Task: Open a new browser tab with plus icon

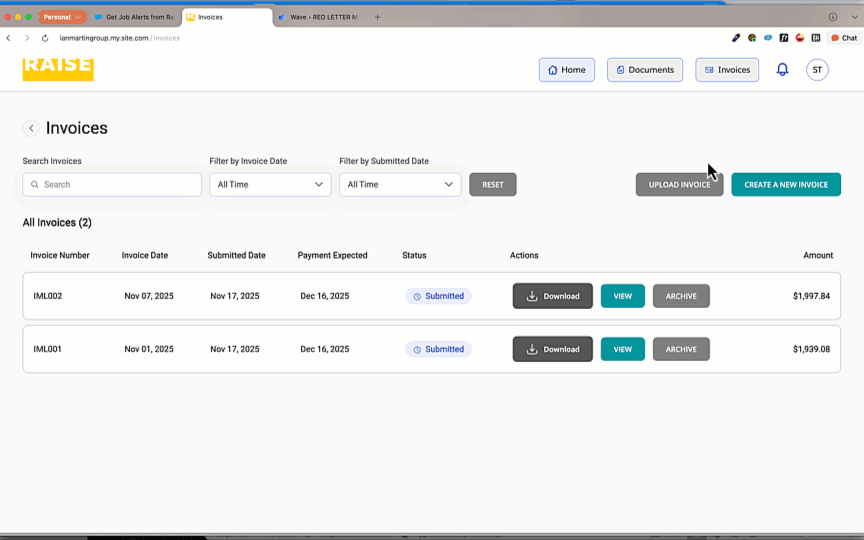Action: click(377, 17)
